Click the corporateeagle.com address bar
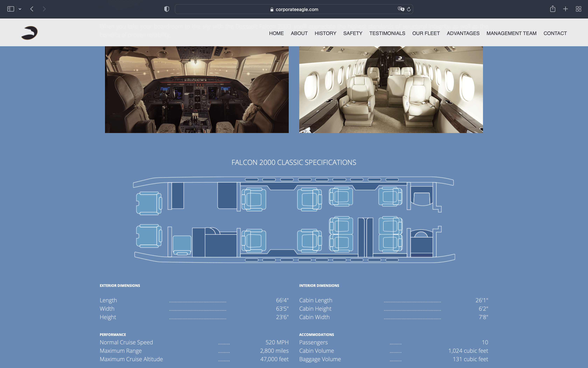The width and height of the screenshot is (588, 368). point(294,9)
